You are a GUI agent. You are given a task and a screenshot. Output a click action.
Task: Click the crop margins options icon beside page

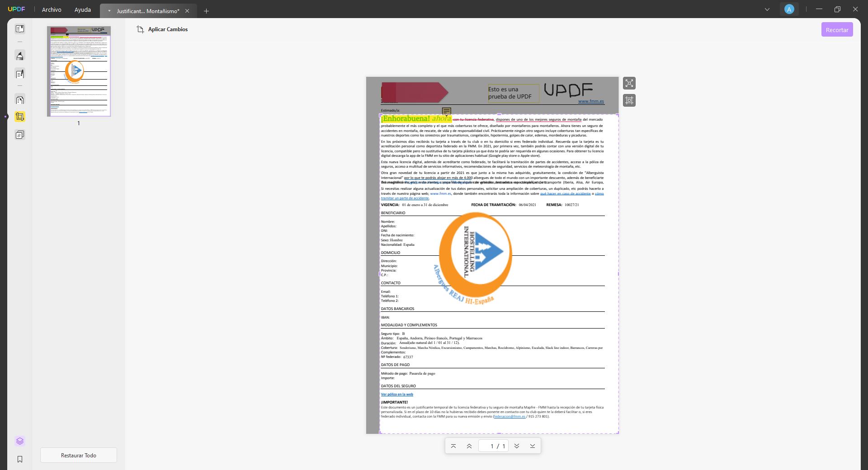click(629, 100)
